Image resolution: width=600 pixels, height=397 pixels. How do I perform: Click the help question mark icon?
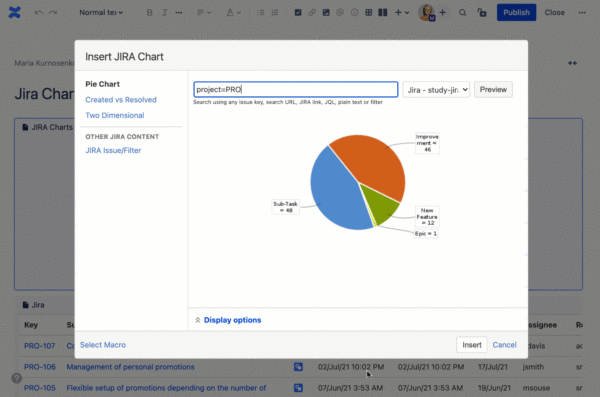point(16,378)
